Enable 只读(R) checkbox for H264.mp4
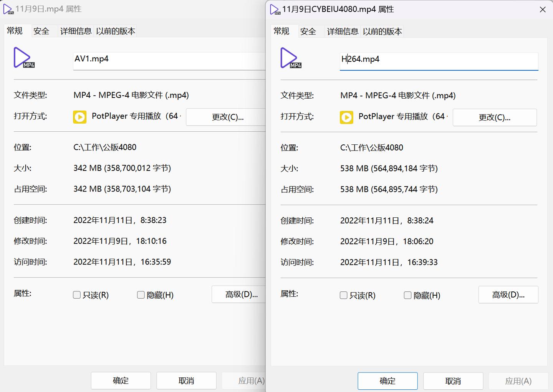Image resolution: width=553 pixels, height=392 pixels. 343,295
